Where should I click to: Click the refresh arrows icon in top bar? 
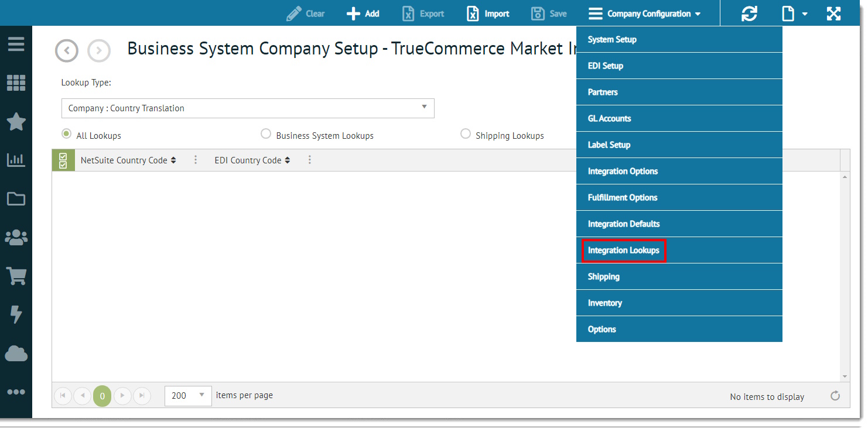[749, 13]
